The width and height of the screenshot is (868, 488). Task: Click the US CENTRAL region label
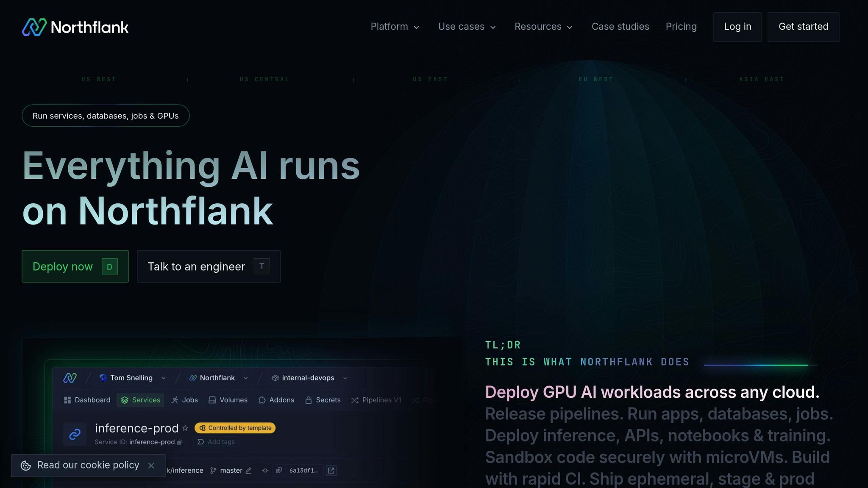pos(264,79)
